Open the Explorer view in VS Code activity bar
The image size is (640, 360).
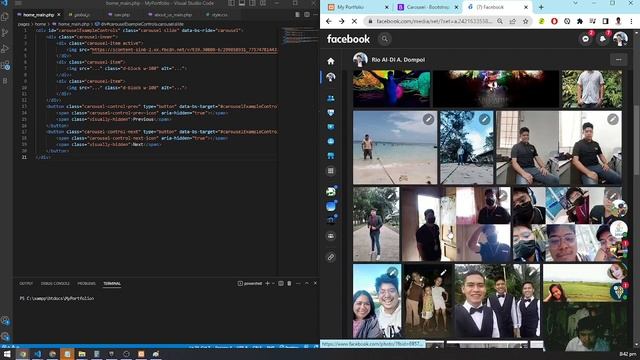coord(5,17)
